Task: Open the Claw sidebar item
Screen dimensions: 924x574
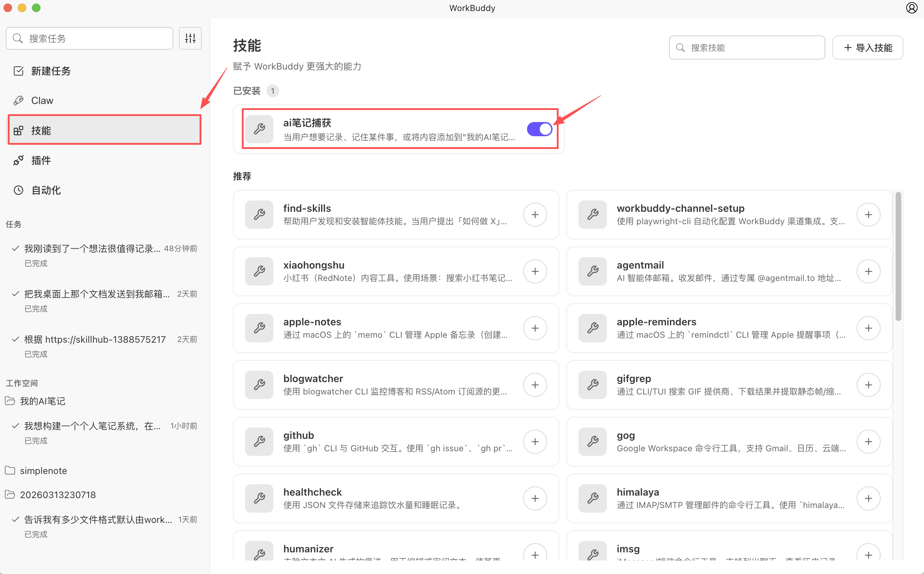Action: coord(42,101)
